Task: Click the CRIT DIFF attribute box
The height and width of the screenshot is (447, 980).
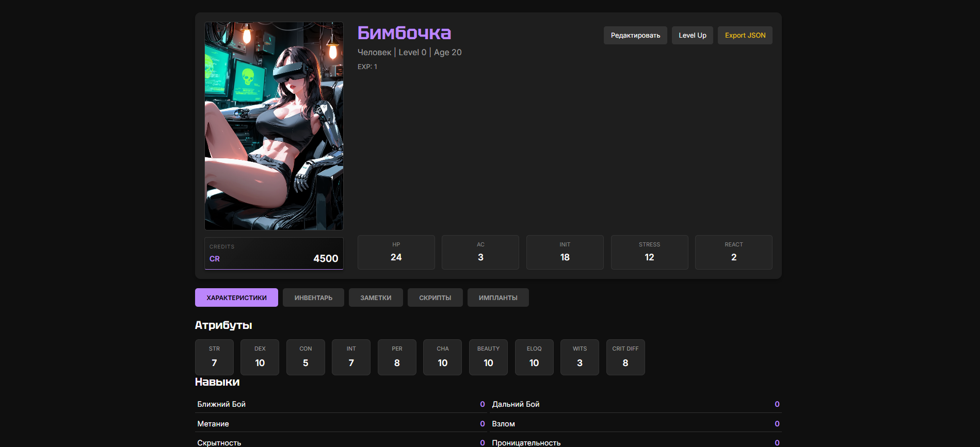Action: coord(625,357)
